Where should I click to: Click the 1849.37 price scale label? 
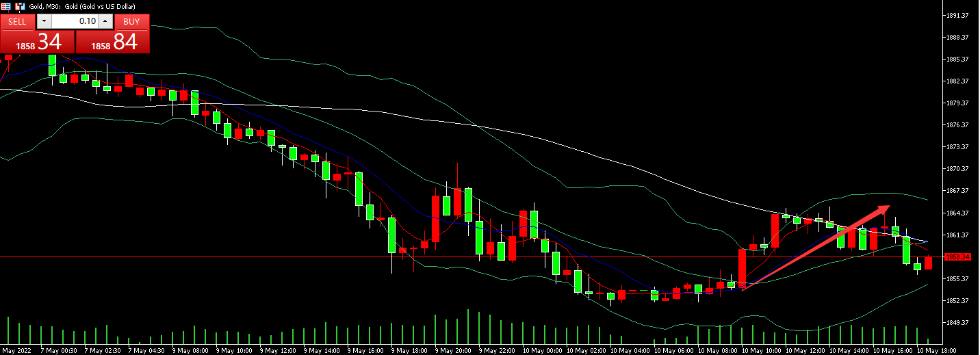tap(955, 322)
